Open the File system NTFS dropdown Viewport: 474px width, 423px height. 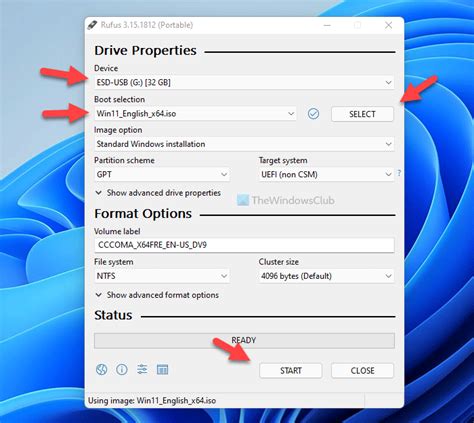pos(162,276)
